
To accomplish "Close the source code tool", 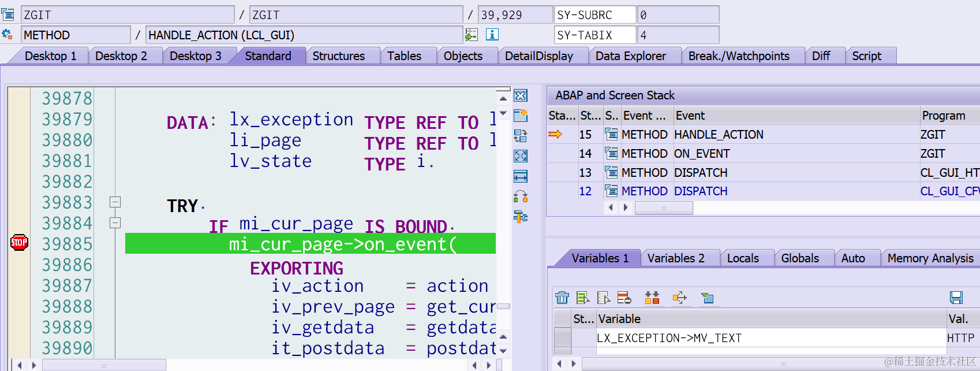I will point(521,95).
